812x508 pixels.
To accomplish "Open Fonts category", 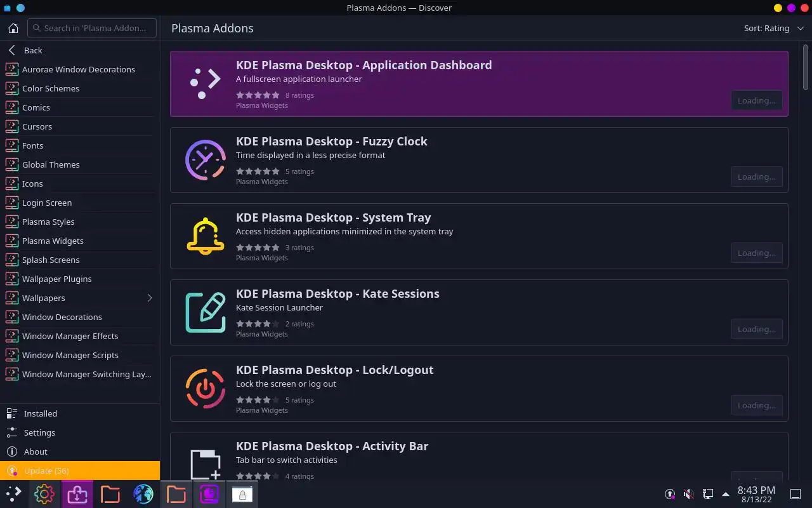I will tap(80, 145).
